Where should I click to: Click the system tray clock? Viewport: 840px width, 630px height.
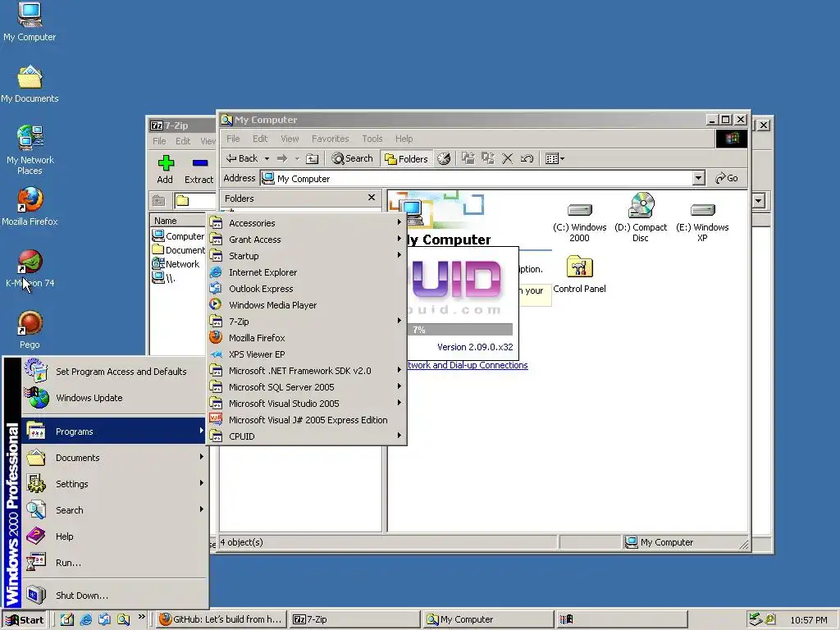coord(808,620)
